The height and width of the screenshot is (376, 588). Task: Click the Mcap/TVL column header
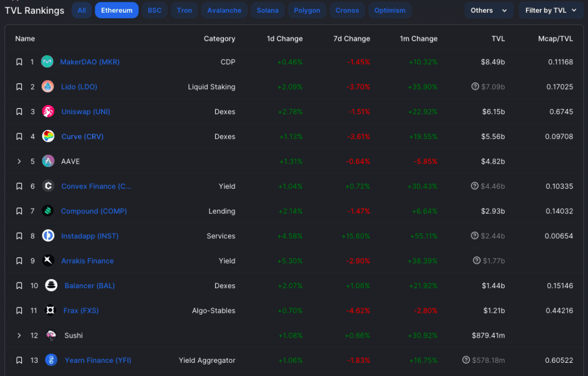tap(555, 38)
